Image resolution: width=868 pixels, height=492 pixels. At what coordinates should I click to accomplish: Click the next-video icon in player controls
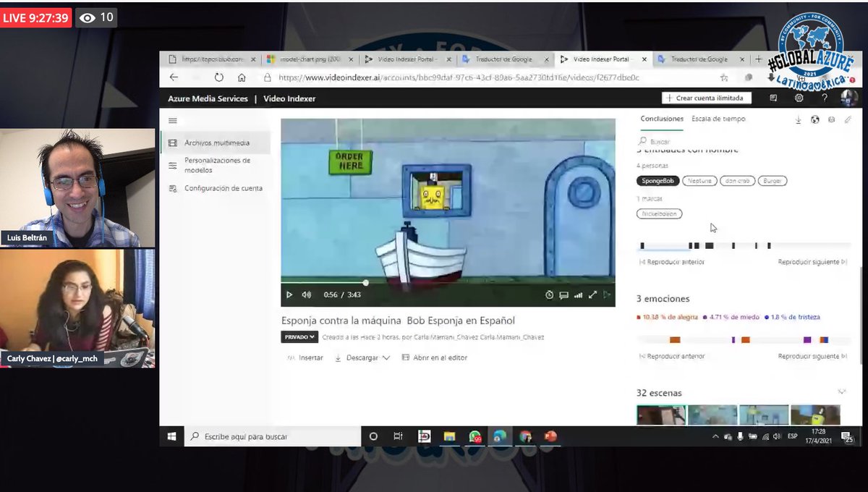point(607,294)
